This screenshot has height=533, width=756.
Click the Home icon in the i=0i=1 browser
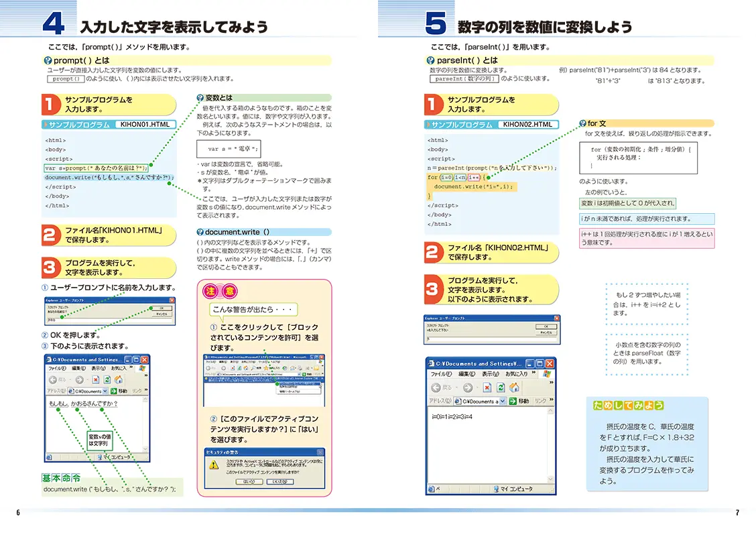pos(515,388)
